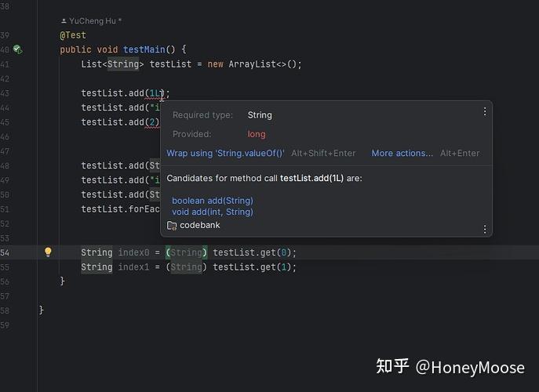
Task: Place caret on testMain method name
Action: coord(144,49)
